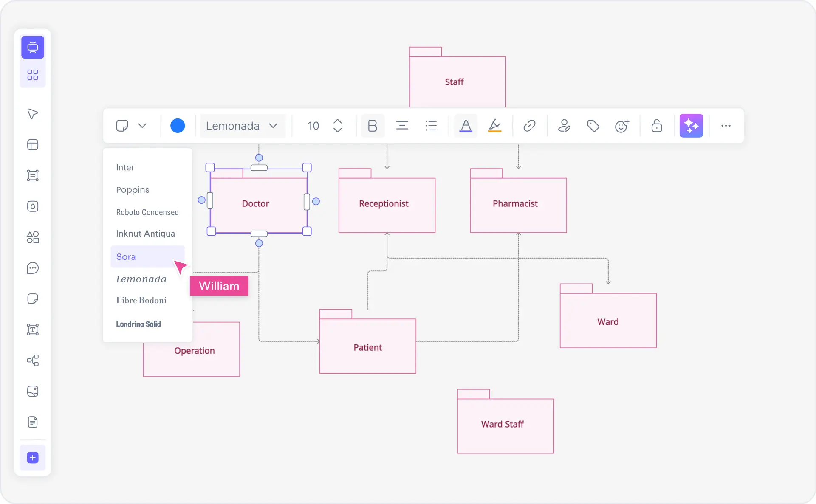
Task: Open the blue fill color swatch
Action: click(x=178, y=125)
